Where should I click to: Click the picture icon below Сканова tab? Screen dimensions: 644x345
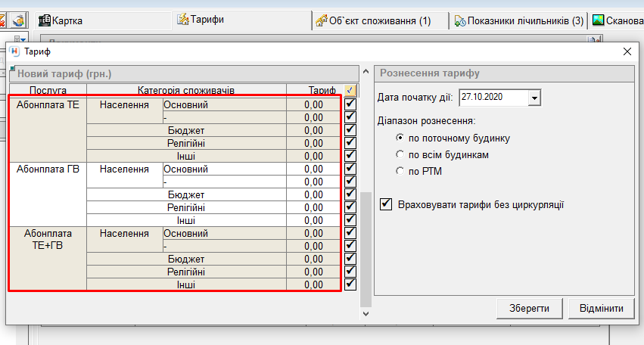coord(597,39)
